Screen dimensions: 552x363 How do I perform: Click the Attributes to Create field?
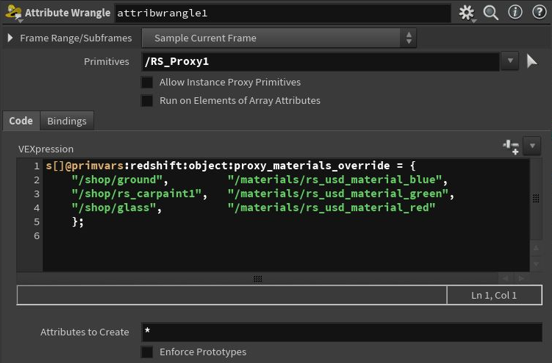341,332
